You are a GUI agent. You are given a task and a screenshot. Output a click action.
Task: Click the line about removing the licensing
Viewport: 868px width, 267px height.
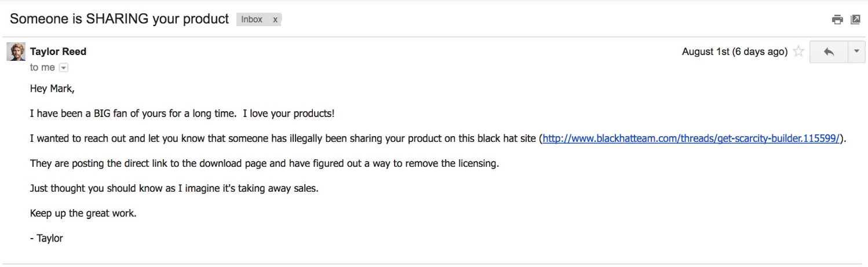[x=264, y=163]
